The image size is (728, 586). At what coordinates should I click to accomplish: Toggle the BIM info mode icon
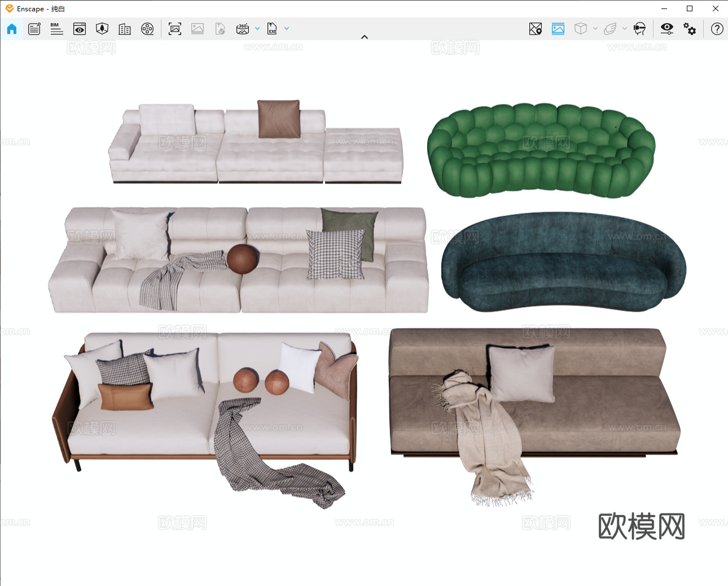(56, 29)
